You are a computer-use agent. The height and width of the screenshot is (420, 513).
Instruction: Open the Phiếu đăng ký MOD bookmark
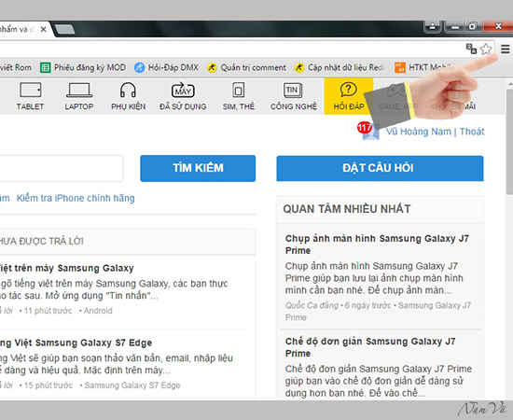pyautogui.click(x=83, y=68)
